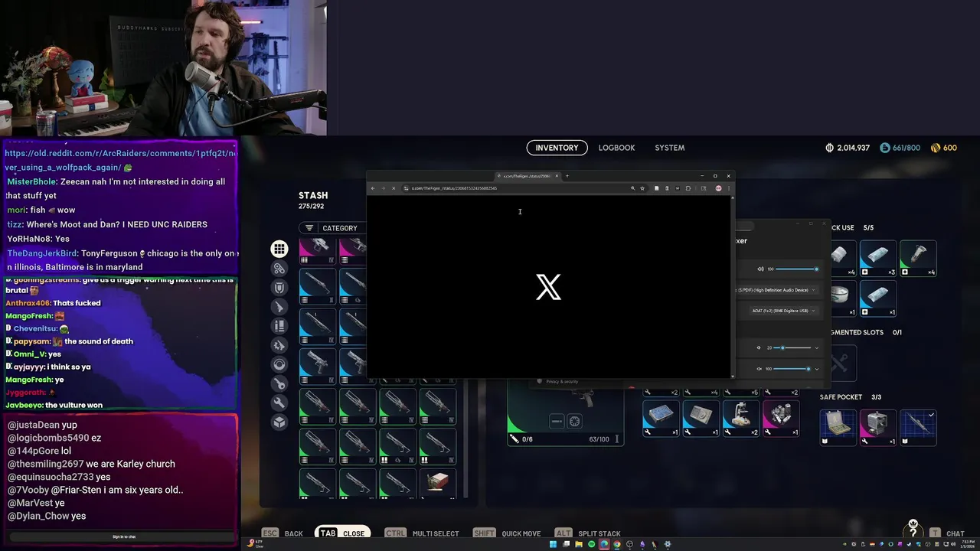Expand the chevron beside the 20 volume slider
Viewport: 980px width, 551px height.
pos(816,348)
